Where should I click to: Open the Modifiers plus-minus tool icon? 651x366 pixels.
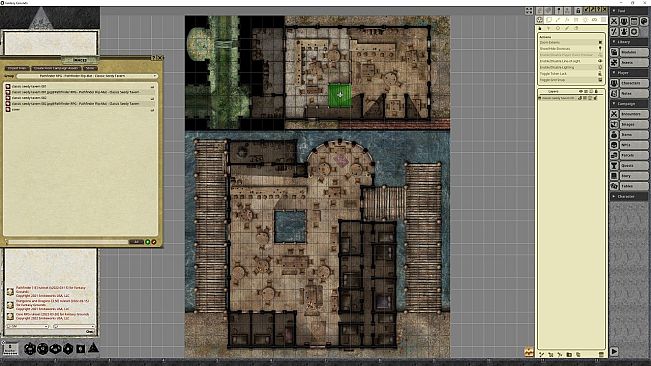tap(614, 32)
